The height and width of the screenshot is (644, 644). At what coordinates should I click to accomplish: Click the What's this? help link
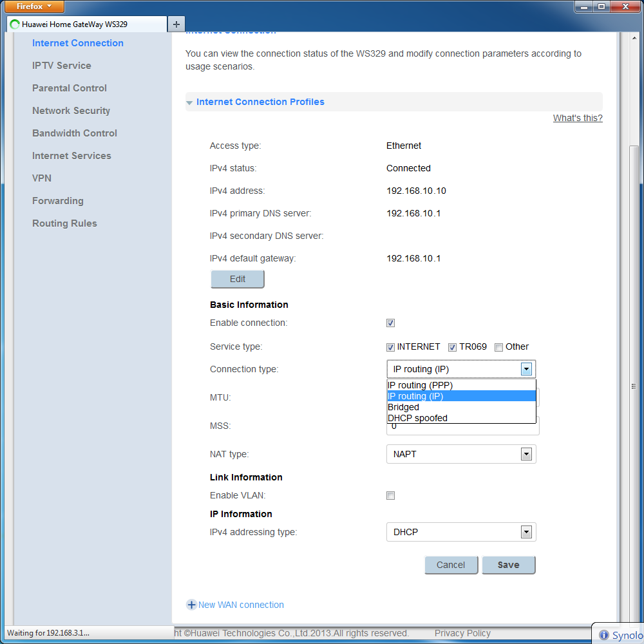pyautogui.click(x=578, y=118)
